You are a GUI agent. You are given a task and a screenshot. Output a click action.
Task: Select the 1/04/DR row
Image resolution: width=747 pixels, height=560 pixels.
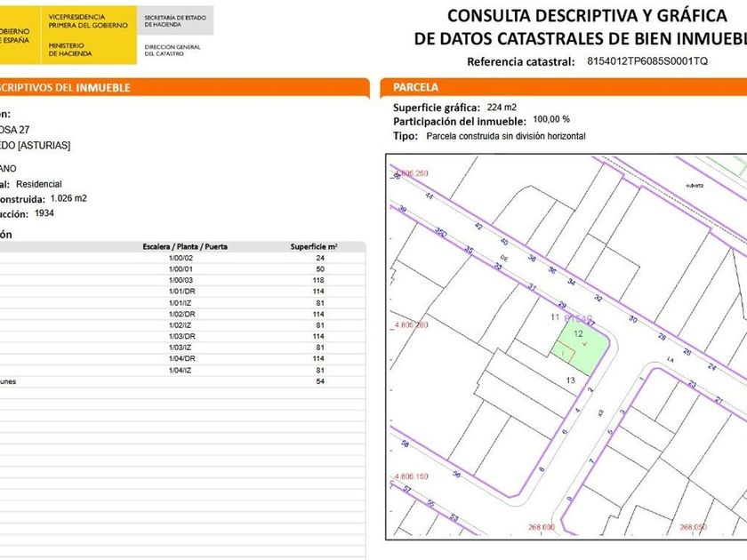(x=183, y=358)
